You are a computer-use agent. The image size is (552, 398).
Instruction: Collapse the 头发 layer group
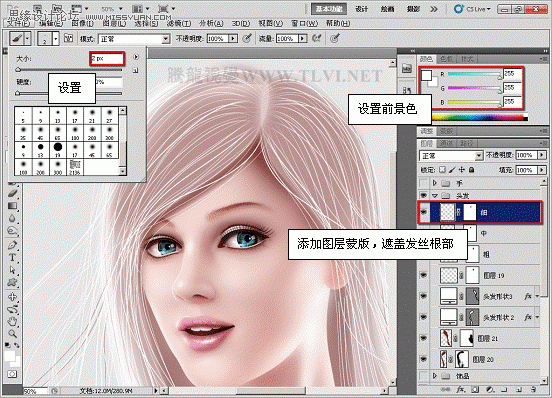(x=435, y=195)
